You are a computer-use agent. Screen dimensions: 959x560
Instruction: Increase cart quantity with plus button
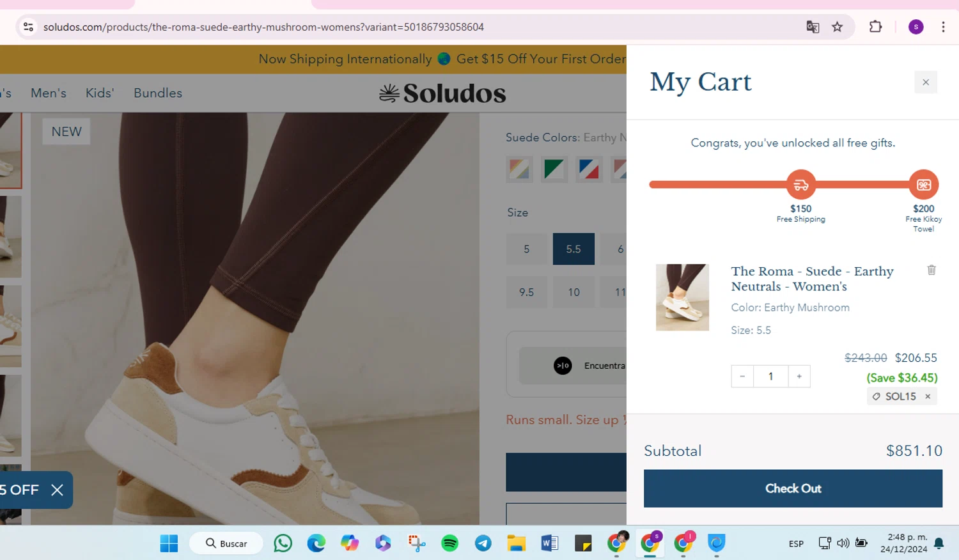pyautogui.click(x=799, y=377)
